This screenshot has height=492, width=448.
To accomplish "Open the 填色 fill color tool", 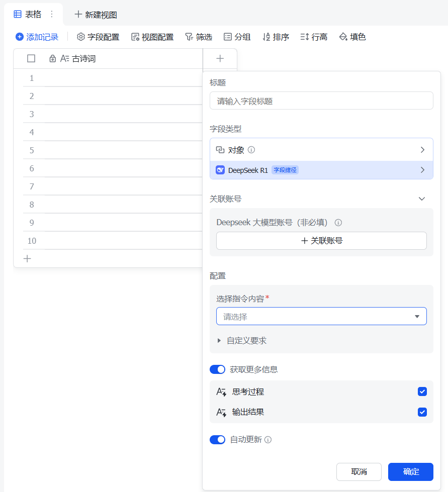I will click(352, 37).
